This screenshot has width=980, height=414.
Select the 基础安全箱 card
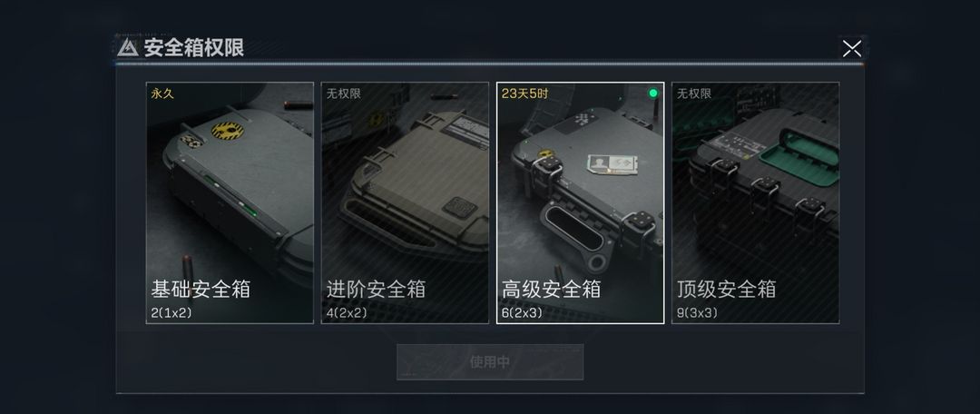230,202
